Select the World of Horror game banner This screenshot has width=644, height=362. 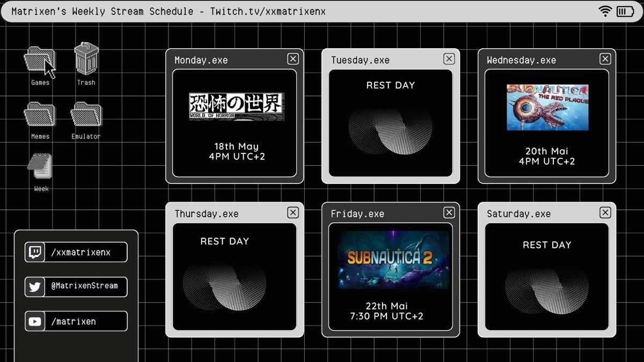[x=236, y=107]
